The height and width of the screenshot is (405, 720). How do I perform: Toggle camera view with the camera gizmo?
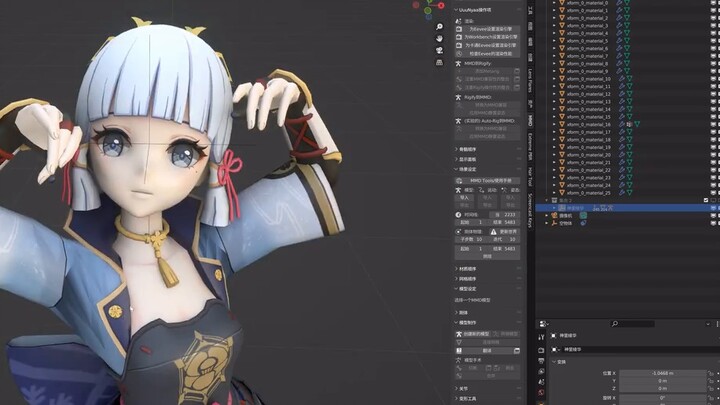pos(439,51)
